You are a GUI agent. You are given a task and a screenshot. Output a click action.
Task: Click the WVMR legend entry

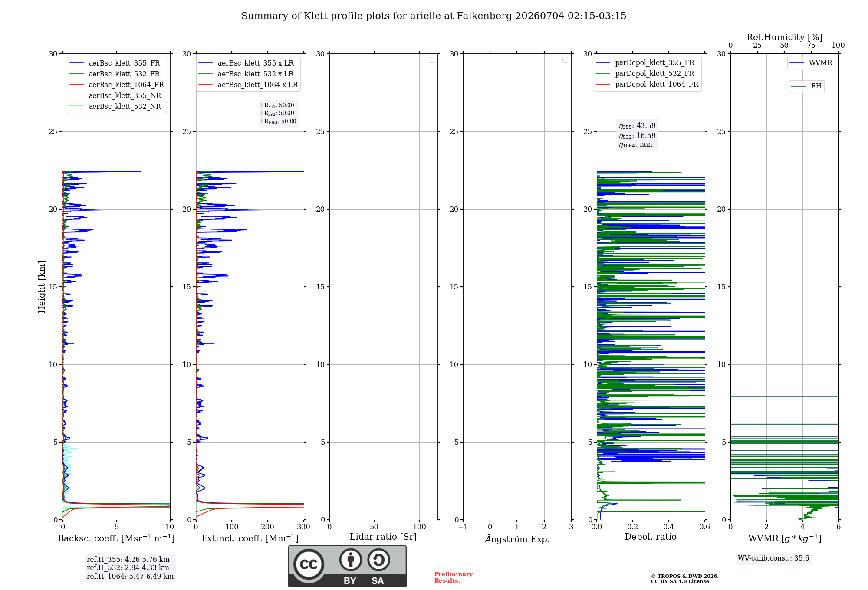(811, 63)
